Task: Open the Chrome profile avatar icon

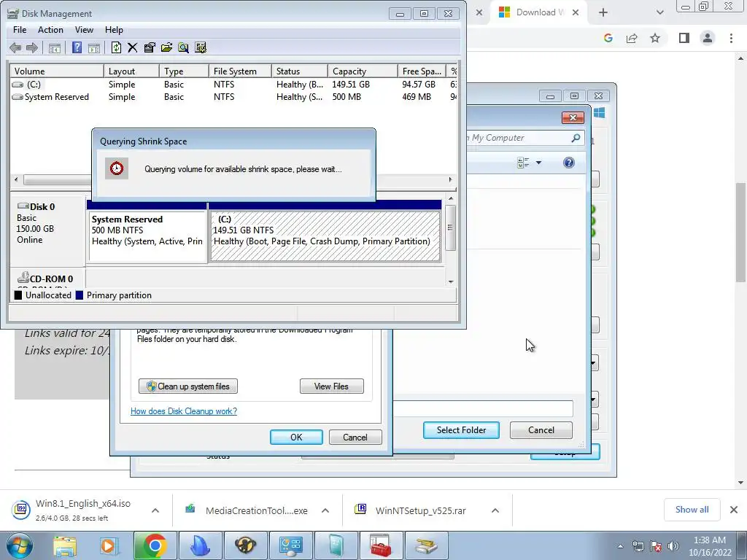Action: point(708,38)
